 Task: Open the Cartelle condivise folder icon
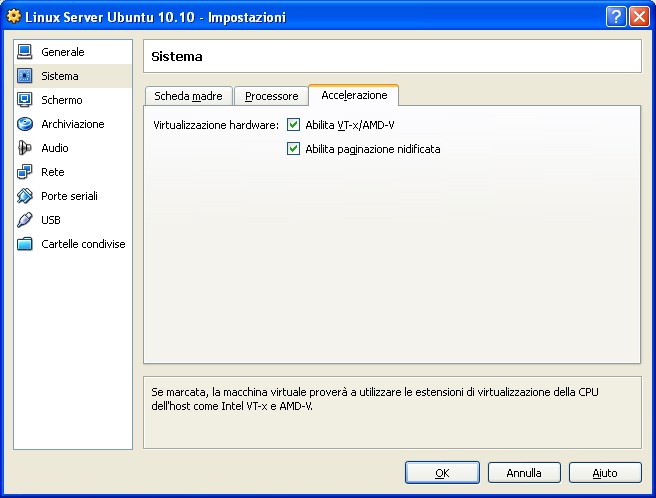(x=25, y=244)
